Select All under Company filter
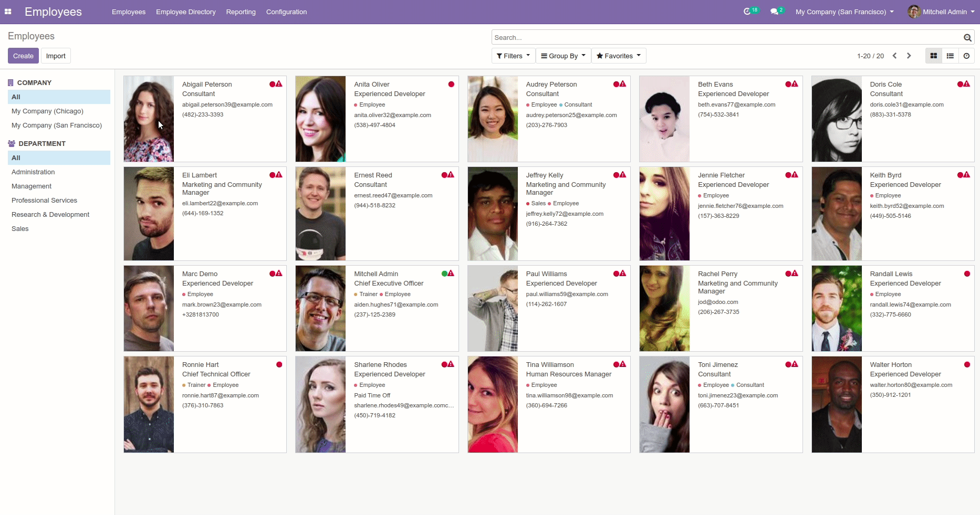This screenshot has width=980, height=515. pos(59,97)
